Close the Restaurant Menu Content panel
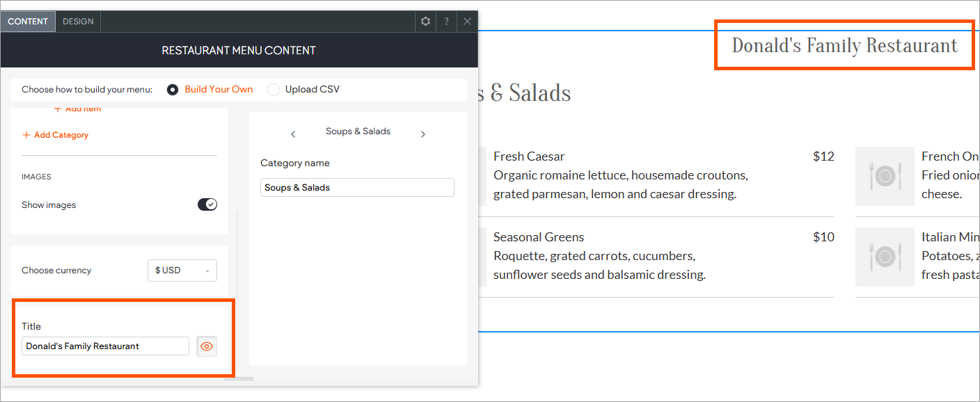Viewport: 980px width, 402px height. tap(467, 22)
